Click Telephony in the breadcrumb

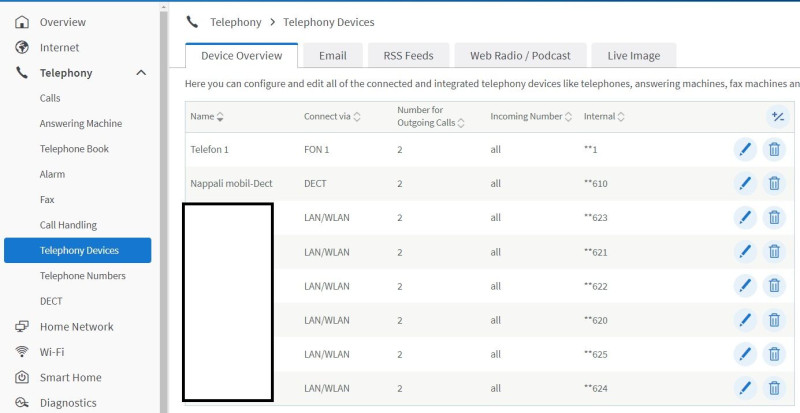click(236, 22)
